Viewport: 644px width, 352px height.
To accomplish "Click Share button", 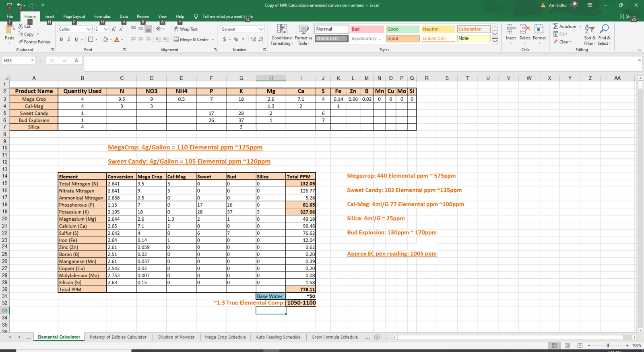I will [628, 17].
